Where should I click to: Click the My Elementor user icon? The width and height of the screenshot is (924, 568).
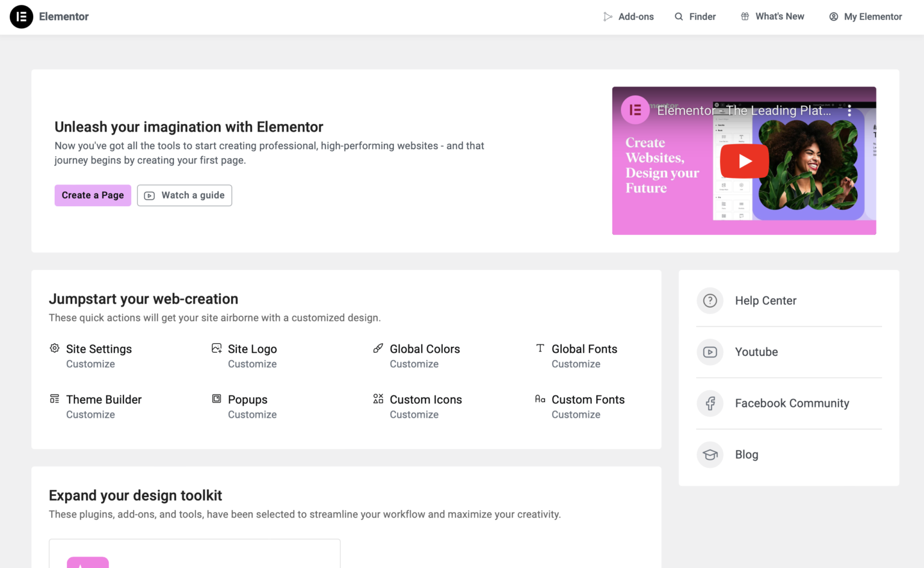(833, 17)
